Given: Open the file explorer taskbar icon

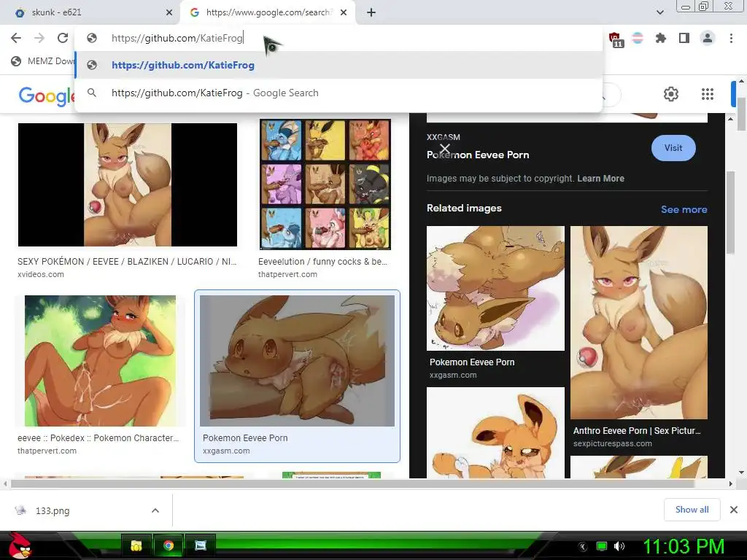Looking at the screenshot, I should (x=136, y=545).
